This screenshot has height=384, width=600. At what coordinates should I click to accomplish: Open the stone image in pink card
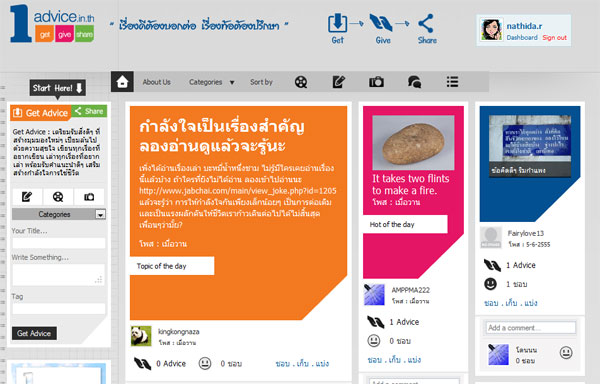pyautogui.click(x=413, y=143)
